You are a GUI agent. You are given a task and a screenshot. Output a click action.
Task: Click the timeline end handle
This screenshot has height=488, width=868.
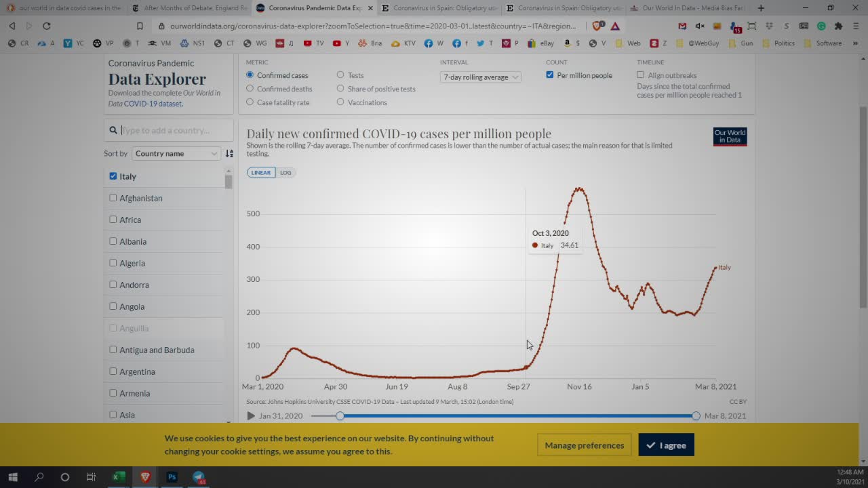(696, 415)
